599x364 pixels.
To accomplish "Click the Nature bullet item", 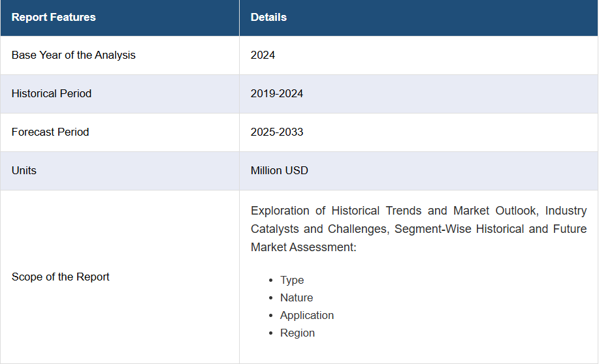I will pyautogui.click(x=297, y=297).
